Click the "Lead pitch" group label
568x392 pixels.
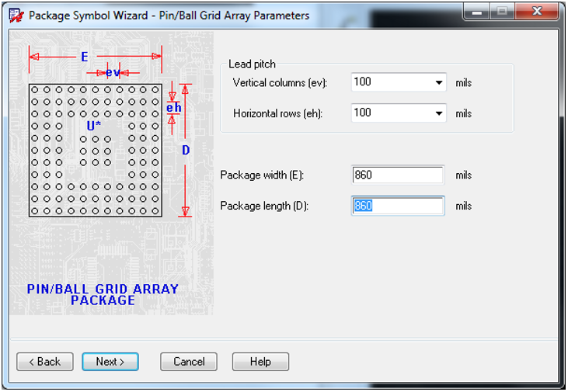coord(252,64)
